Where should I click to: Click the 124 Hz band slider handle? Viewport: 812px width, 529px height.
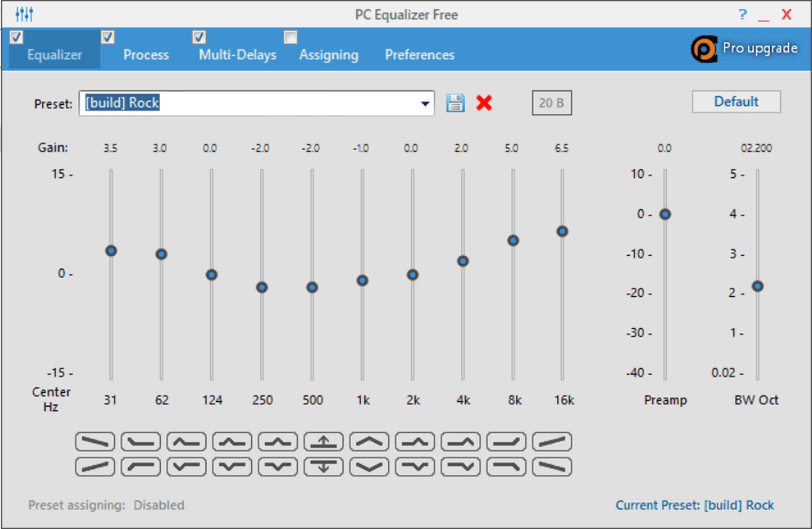pyautogui.click(x=211, y=275)
